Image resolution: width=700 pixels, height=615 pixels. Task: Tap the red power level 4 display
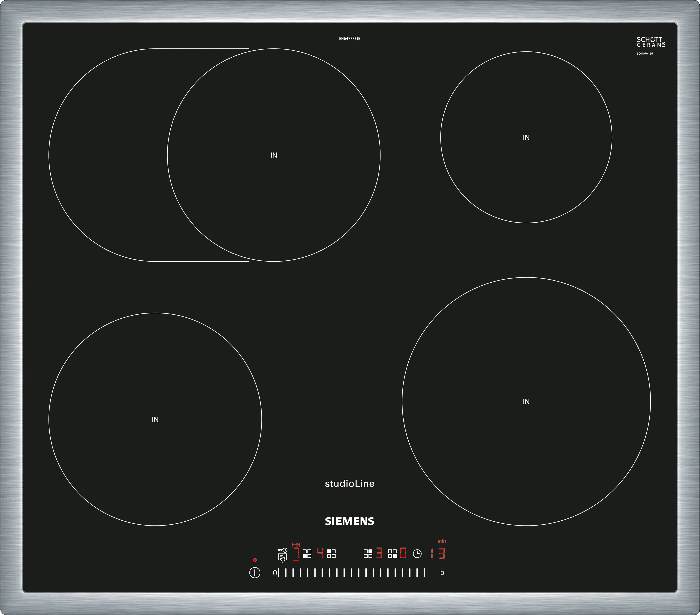point(321,553)
